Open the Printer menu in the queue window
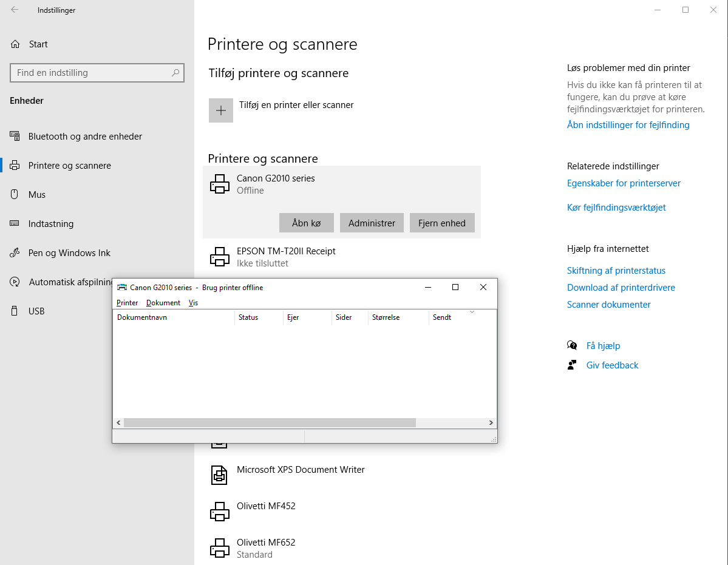The image size is (728, 565). (127, 302)
